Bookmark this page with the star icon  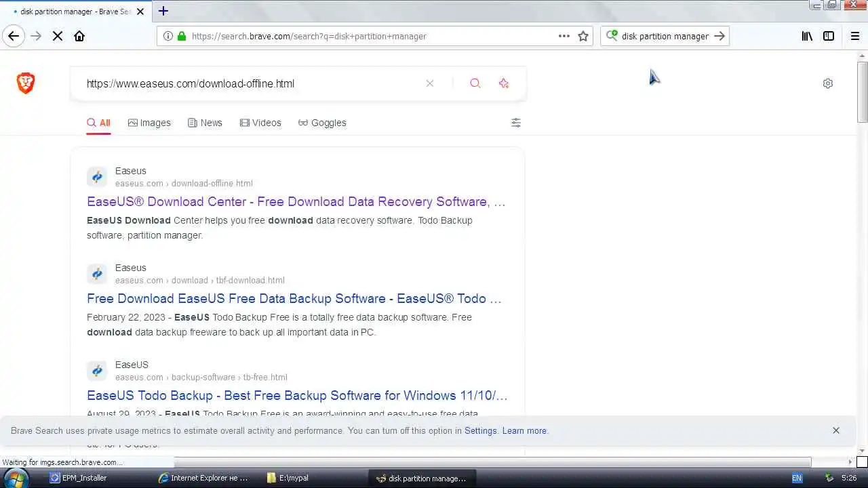pos(583,36)
